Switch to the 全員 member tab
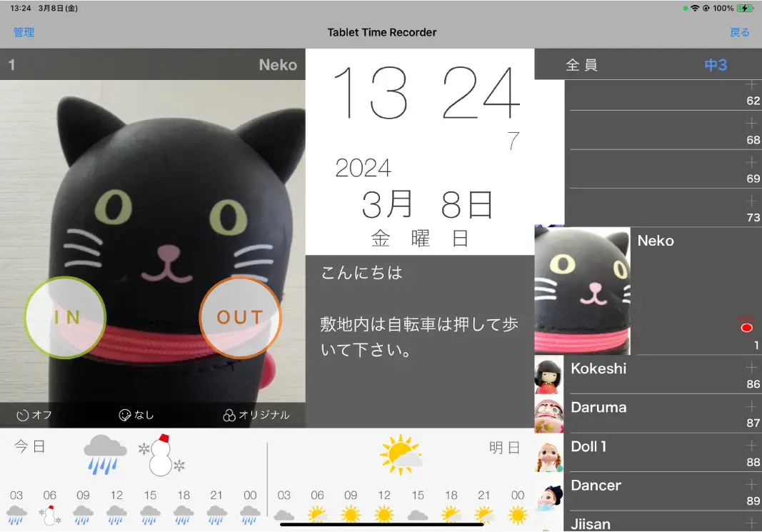Viewport: 762px width, 532px height. pos(581,65)
